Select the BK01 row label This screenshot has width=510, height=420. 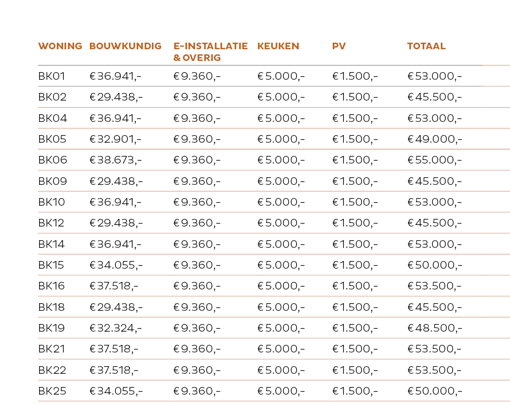pyautogui.click(x=52, y=77)
